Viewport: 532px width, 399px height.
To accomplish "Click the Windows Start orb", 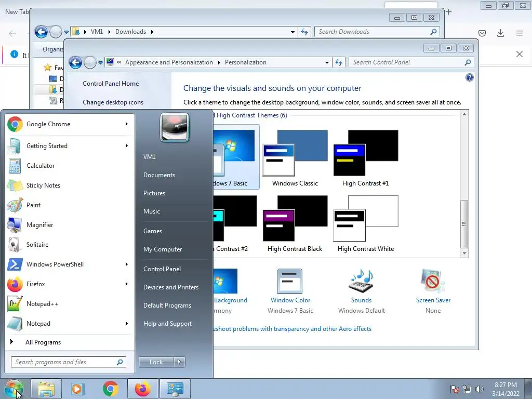I will (14, 389).
